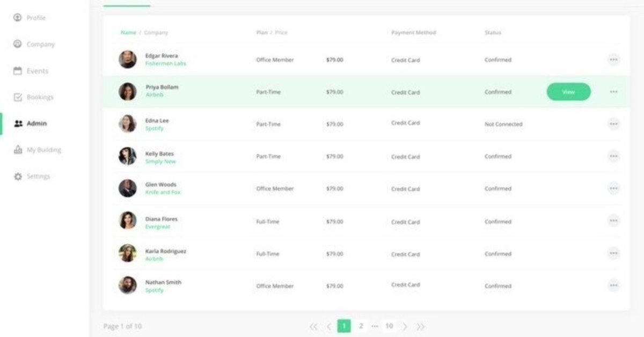Select Profile in the sidebar menu
This screenshot has height=337, width=644.
pyautogui.click(x=36, y=18)
